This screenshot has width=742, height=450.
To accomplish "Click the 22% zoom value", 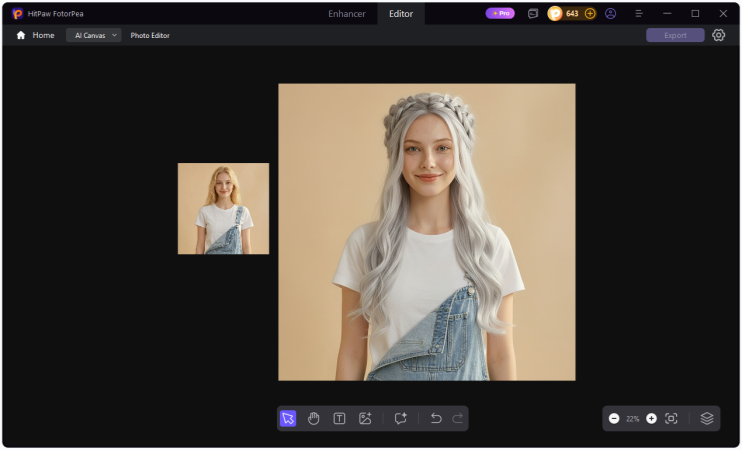I will [633, 419].
